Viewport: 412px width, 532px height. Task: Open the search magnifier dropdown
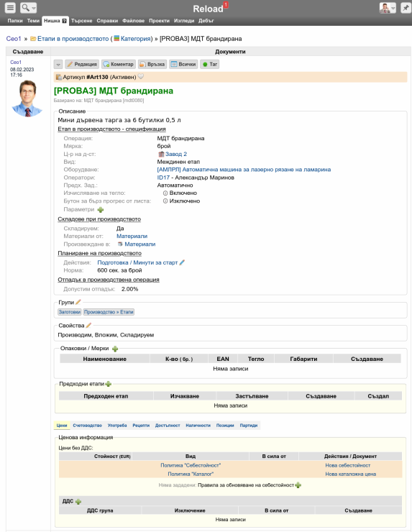click(29, 7)
